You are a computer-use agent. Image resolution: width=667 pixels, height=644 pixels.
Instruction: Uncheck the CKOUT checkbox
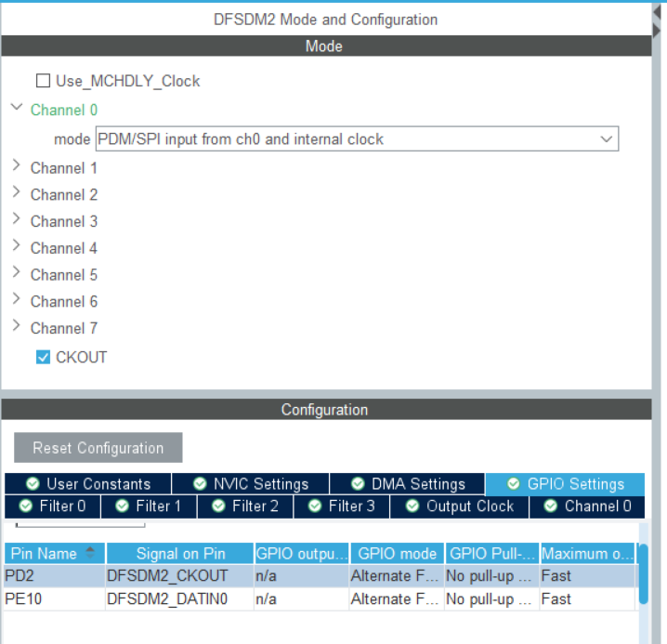[x=43, y=357]
